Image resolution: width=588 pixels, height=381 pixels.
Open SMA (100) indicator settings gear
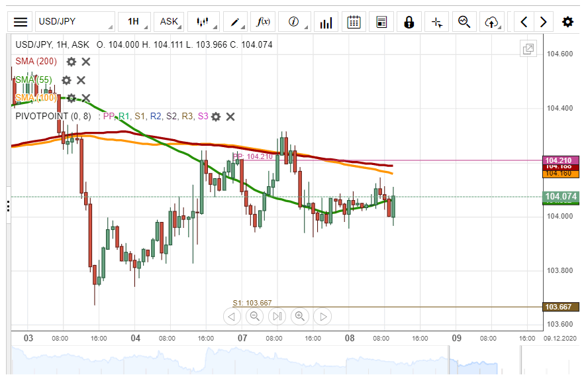pos(72,98)
